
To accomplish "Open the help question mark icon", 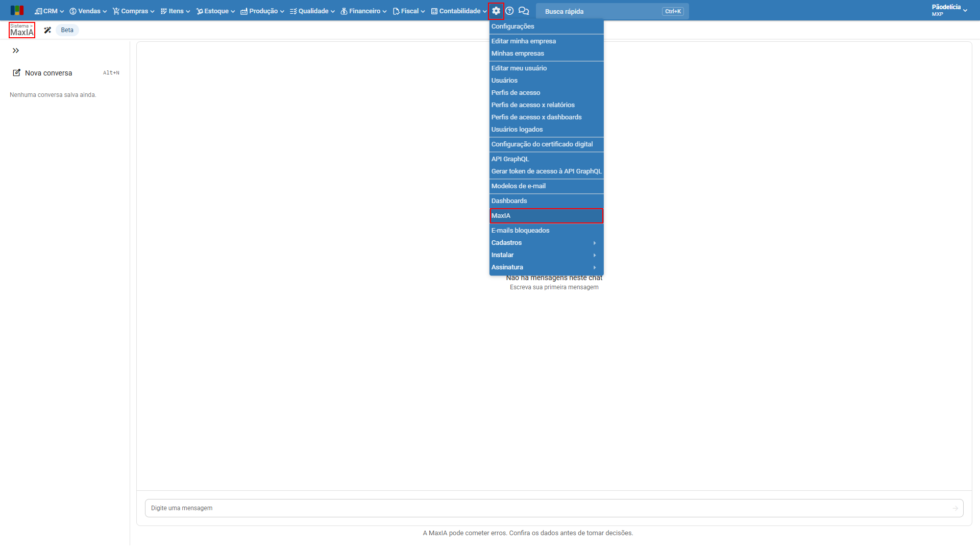I will pyautogui.click(x=509, y=11).
